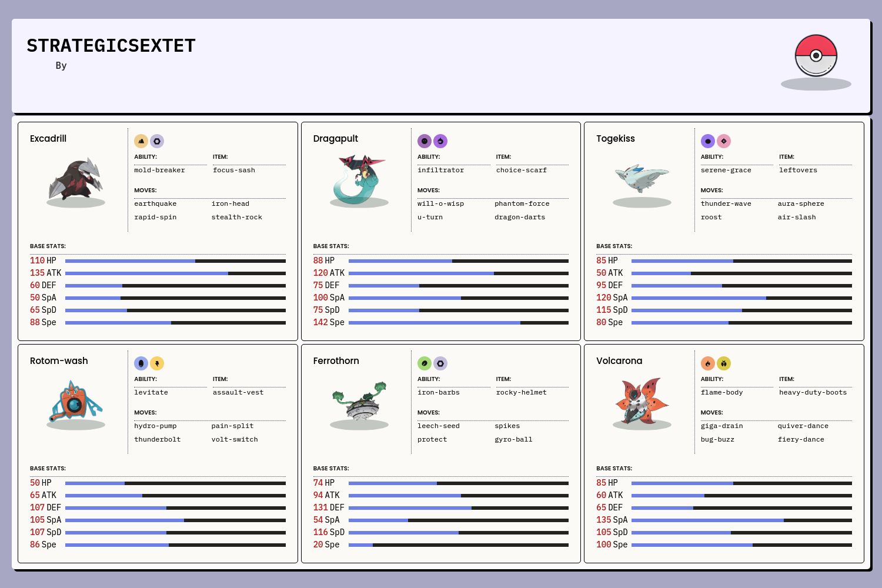Click Excadrill's steel type icon
Image resolution: width=882 pixels, height=588 pixels.
click(x=157, y=141)
